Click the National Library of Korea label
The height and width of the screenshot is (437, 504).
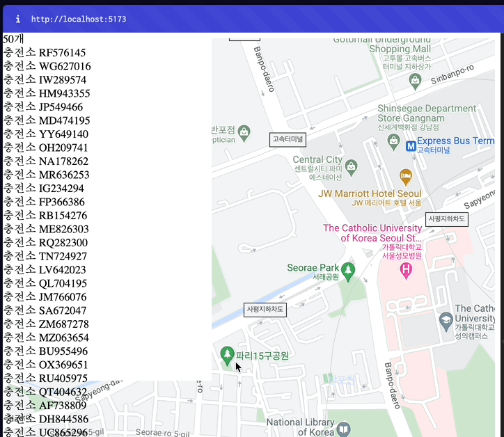point(300,427)
